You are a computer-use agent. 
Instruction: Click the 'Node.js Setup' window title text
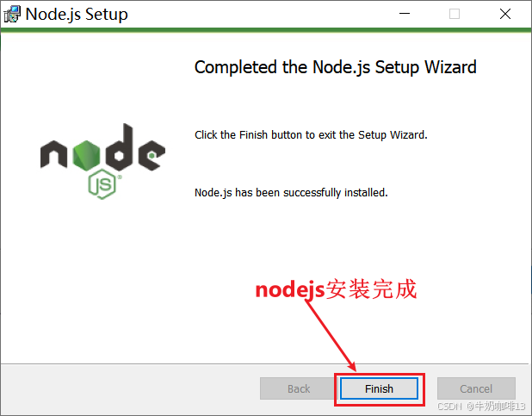(77, 15)
